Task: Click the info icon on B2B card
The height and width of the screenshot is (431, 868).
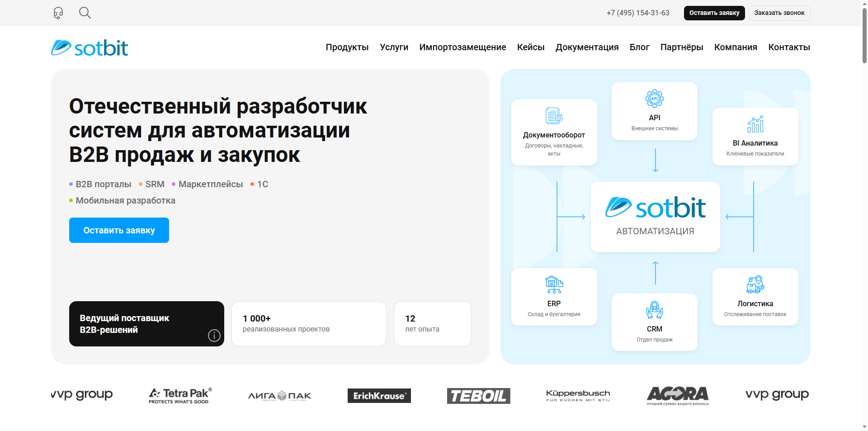Action: (x=214, y=336)
